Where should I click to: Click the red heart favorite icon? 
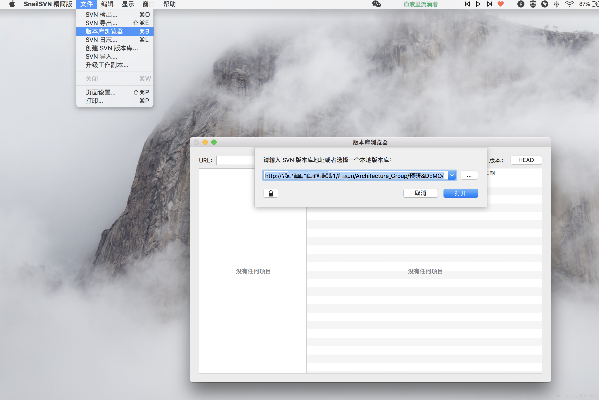[501, 4]
